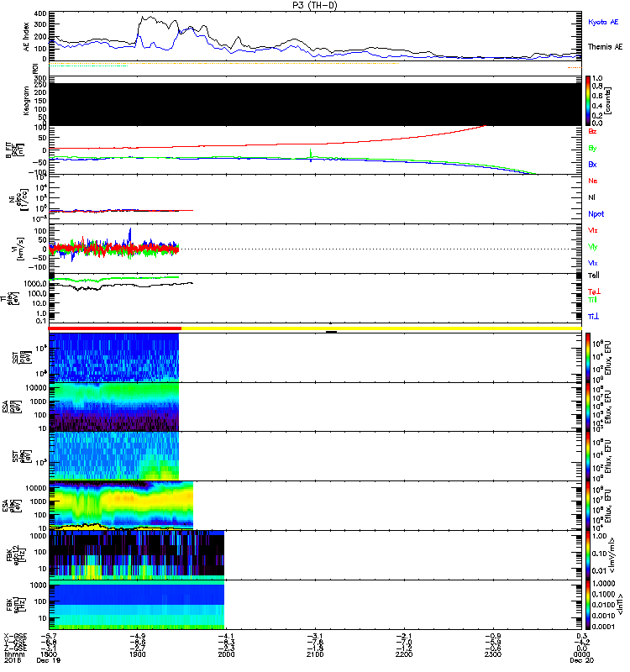Click the 2000 time tick label
This screenshot has width=630, height=672.
tap(226, 654)
